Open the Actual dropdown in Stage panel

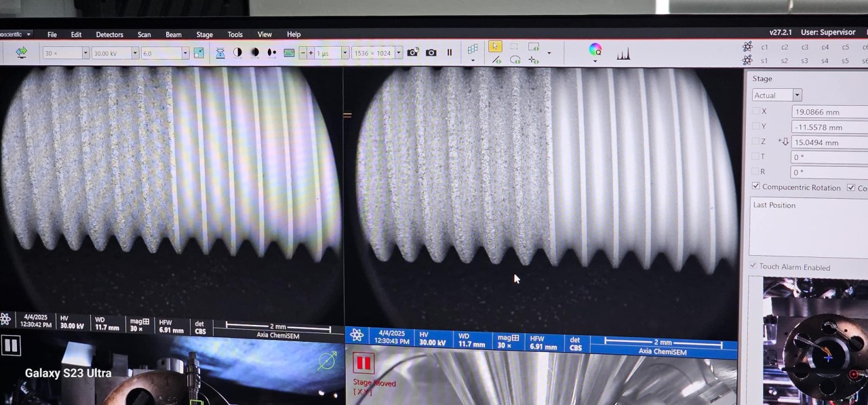(x=797, y=95)
